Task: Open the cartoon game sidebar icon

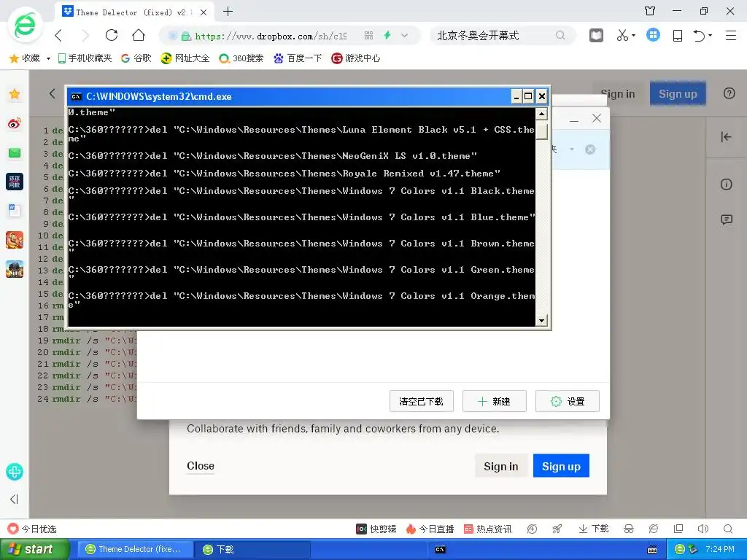Action: (15, 239)
